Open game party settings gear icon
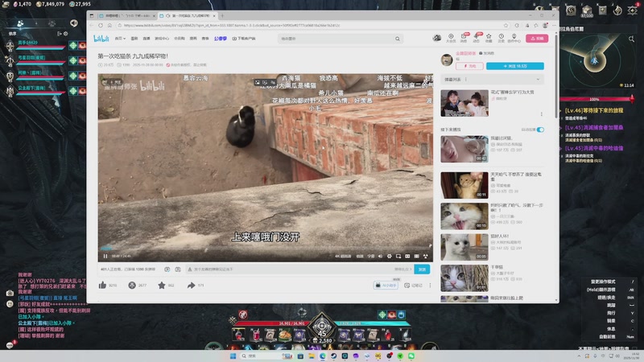 pyautogui.click(x=65, y=34)
